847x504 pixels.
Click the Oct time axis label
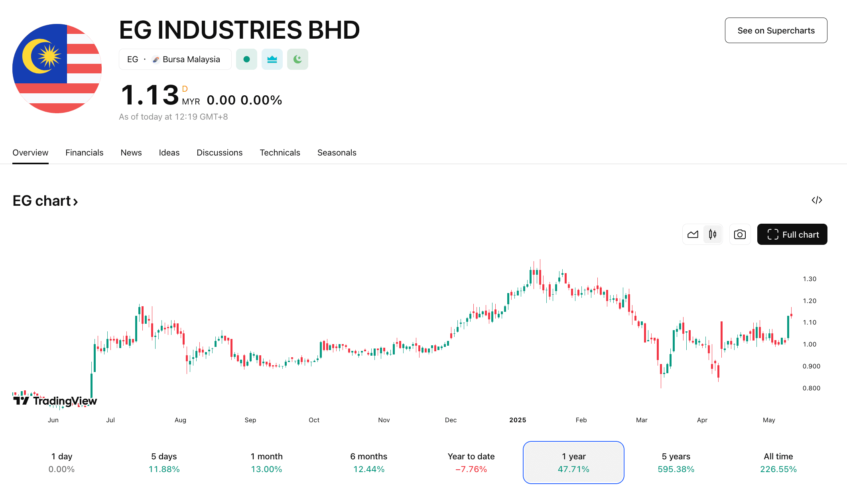(x=314, y=420)
